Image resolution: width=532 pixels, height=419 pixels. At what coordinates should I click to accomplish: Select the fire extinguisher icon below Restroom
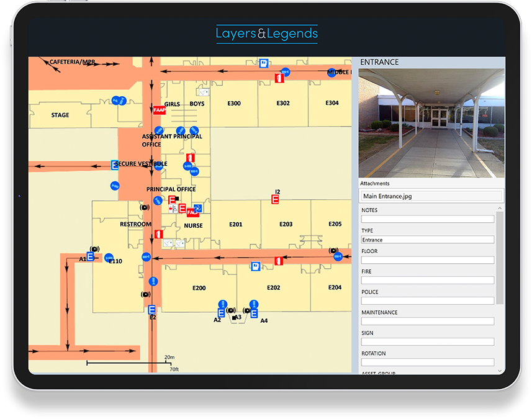coord(159,234)
